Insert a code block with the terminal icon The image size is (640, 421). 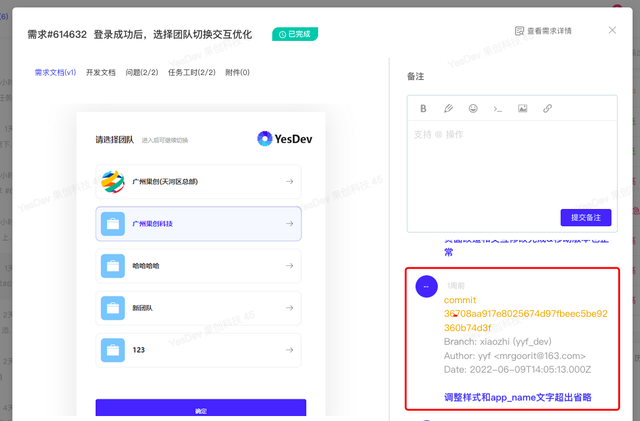coord(498,109)
